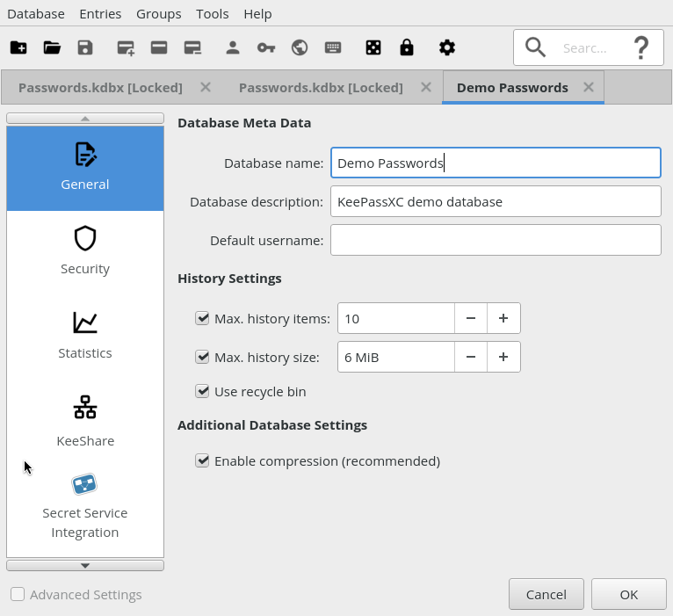The image size is (673, 616).
Task: Click the Edit Entry toolbar icon
Action: point(159,47)
